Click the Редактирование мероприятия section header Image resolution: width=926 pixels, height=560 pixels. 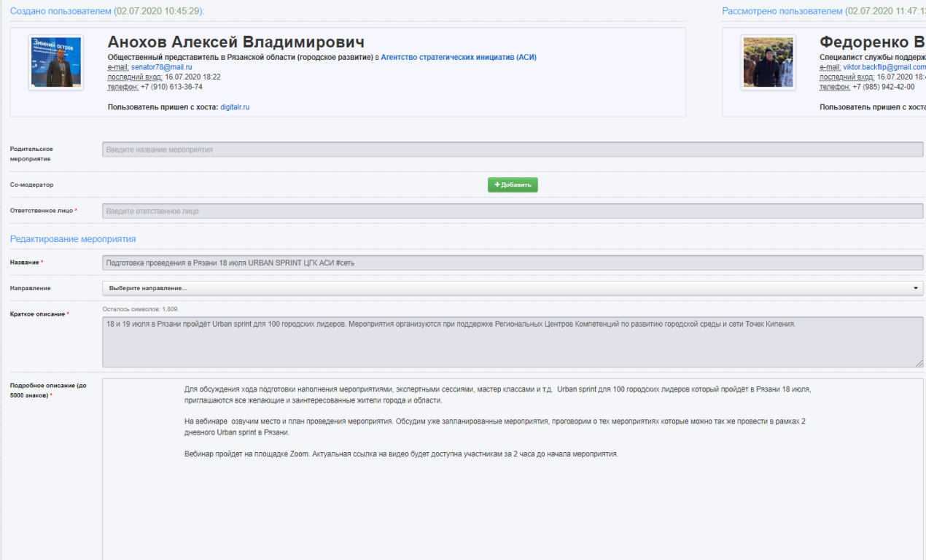coord(73,238)
